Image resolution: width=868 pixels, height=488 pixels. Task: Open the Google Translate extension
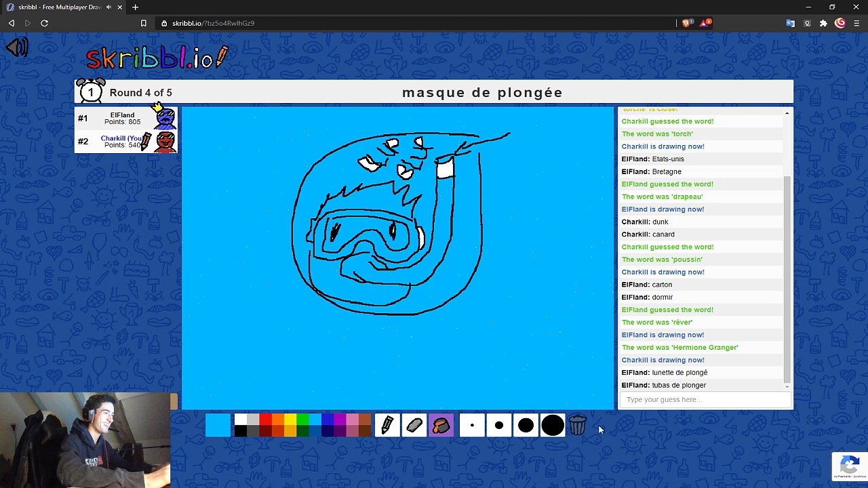click(x=790, y=23)
